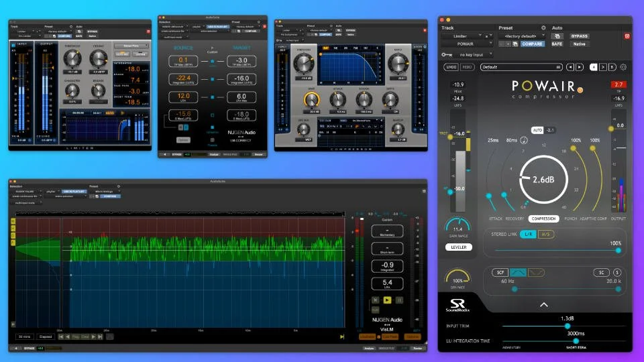This screenshot has height=362, width=644.
Task: Click LU Integration Time slider handle
Action: pyautogui.click(x=576, y=341)
